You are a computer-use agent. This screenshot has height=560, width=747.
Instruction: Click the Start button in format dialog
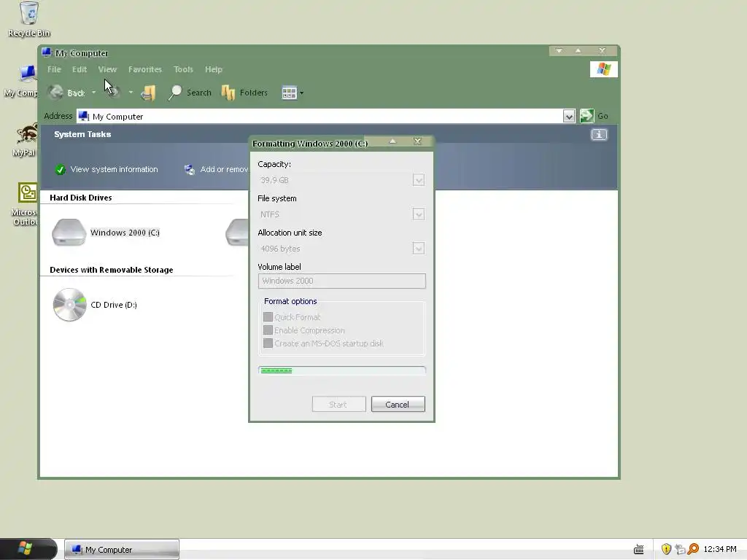338,404
